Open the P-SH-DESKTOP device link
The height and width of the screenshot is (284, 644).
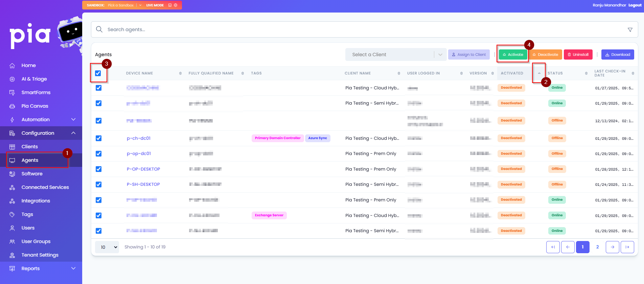(x=143, y=184)
